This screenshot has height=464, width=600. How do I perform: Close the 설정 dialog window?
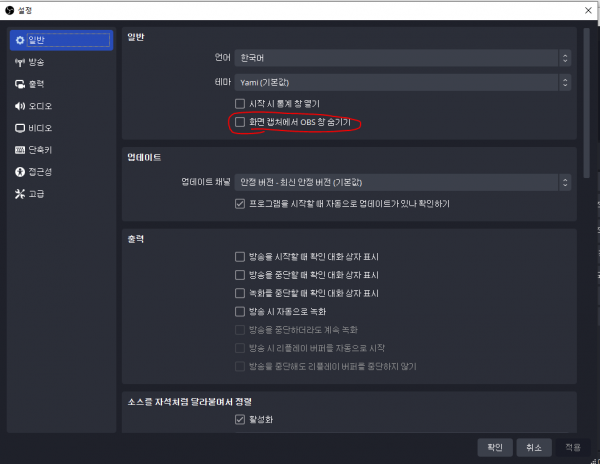(x=589, y=11)
